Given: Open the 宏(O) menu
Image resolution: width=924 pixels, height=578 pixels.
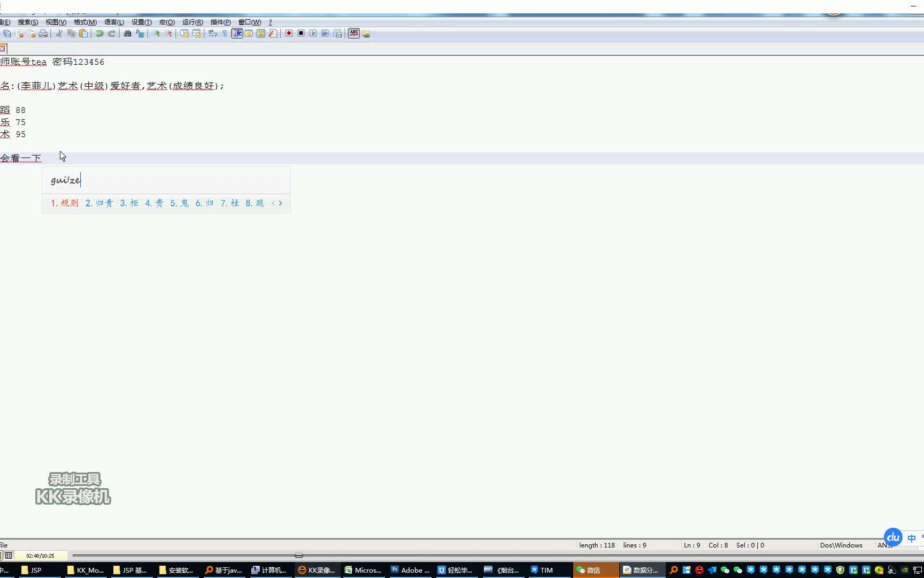Looking at the screenshot, I should 167,22.
